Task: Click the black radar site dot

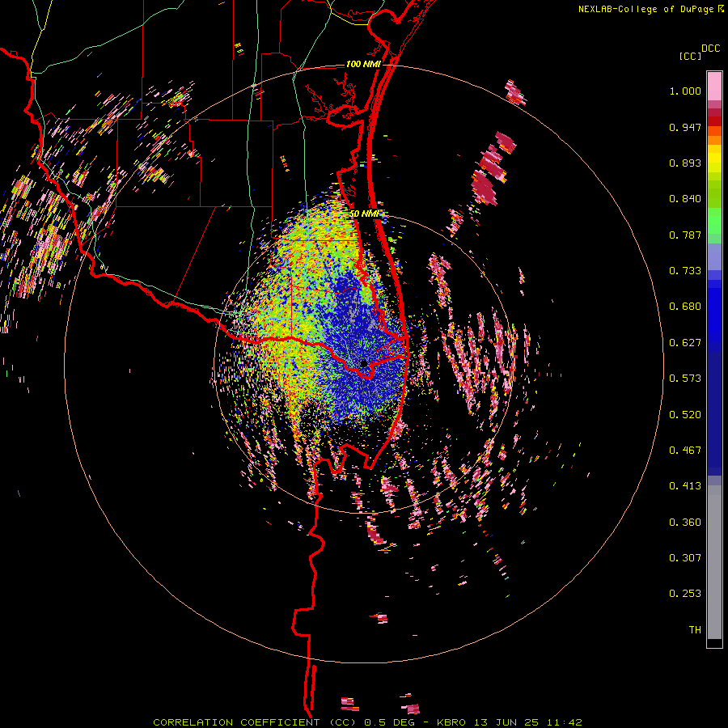Action: tap(364, 363)
